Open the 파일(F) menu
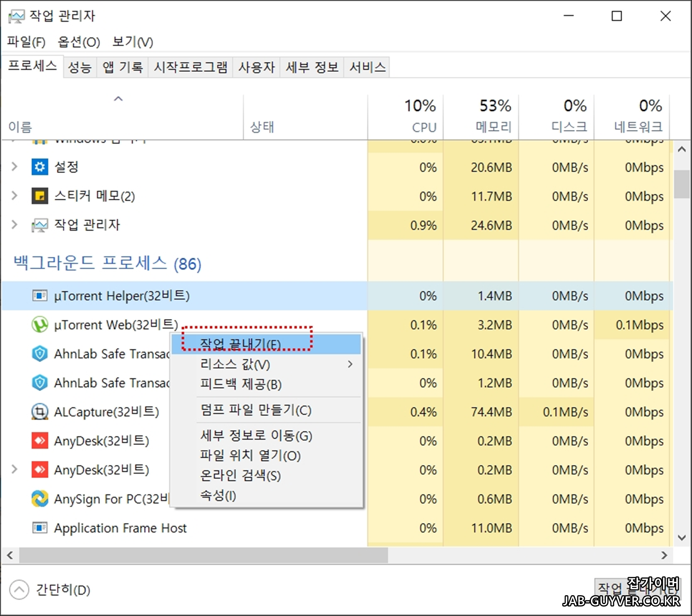The width and height of the screenshot is (692, 616). (x=26, y=42)
